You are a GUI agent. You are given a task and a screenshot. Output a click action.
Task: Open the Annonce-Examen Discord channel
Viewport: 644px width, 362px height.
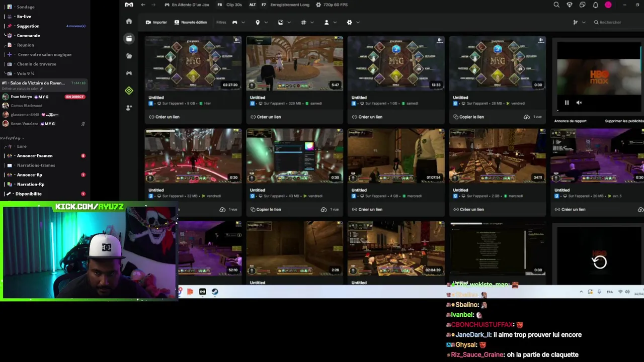35,155
